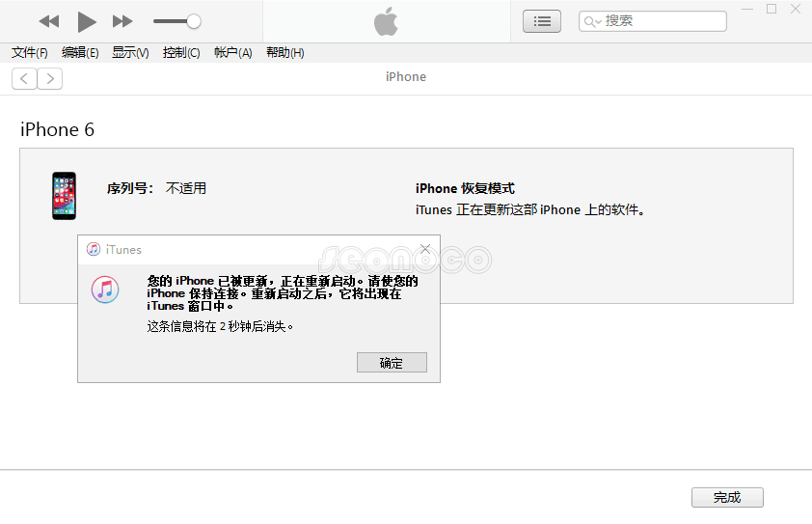This screenshot has width=812, height=524.
Task: Go back with the left chevron button
Action: coord(24,78)
